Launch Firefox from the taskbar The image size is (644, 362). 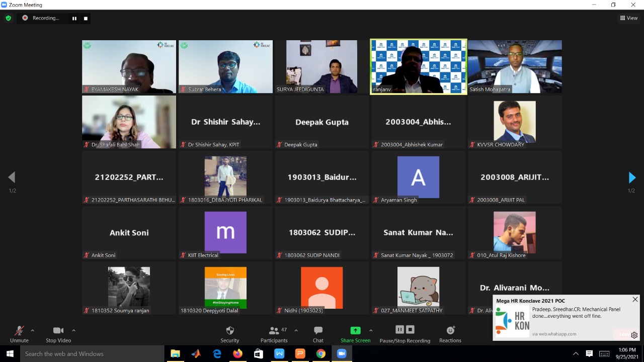pyautogui.click(x=237, y=354)
